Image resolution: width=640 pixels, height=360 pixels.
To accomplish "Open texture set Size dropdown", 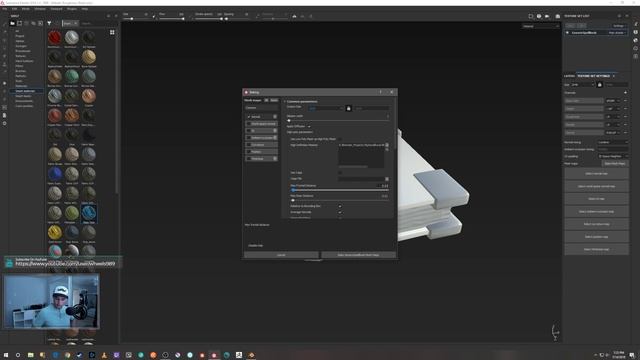I will (x=582, y=84).
